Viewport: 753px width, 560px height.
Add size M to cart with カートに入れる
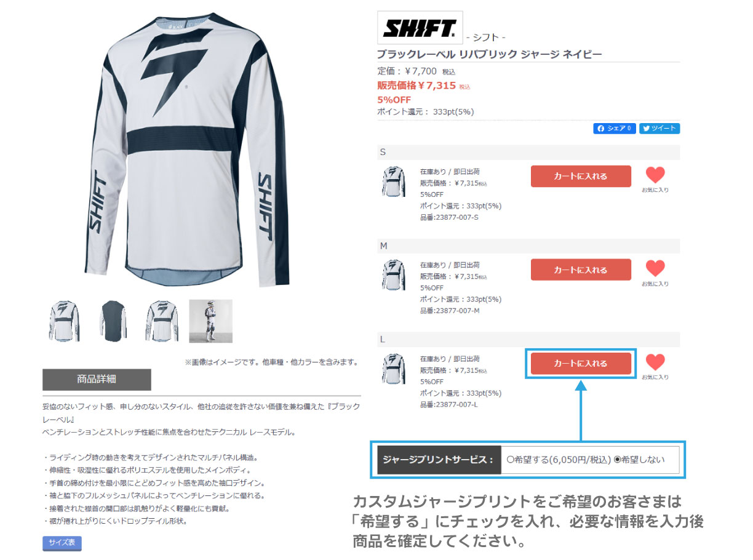point(581,270)
